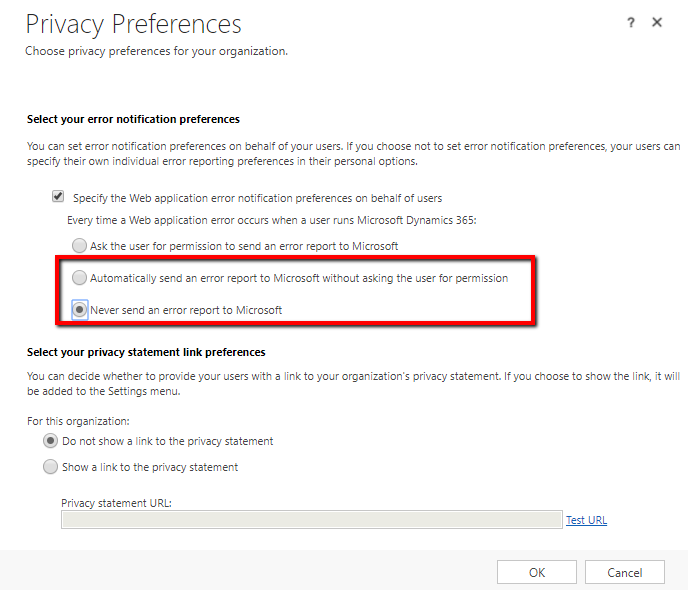Click the Privacy statement URL text field
The height and width of the screenshot is (590, 688).
311,520
